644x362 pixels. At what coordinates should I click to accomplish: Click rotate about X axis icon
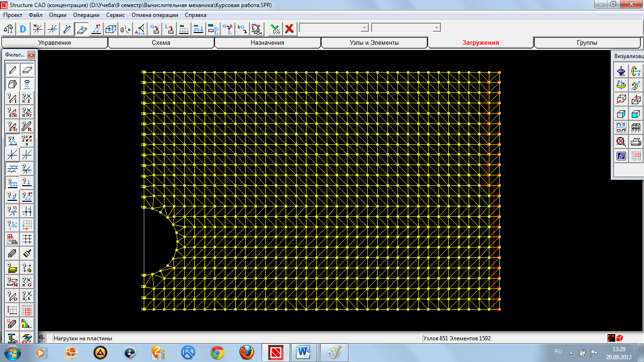tap(636, 72)
